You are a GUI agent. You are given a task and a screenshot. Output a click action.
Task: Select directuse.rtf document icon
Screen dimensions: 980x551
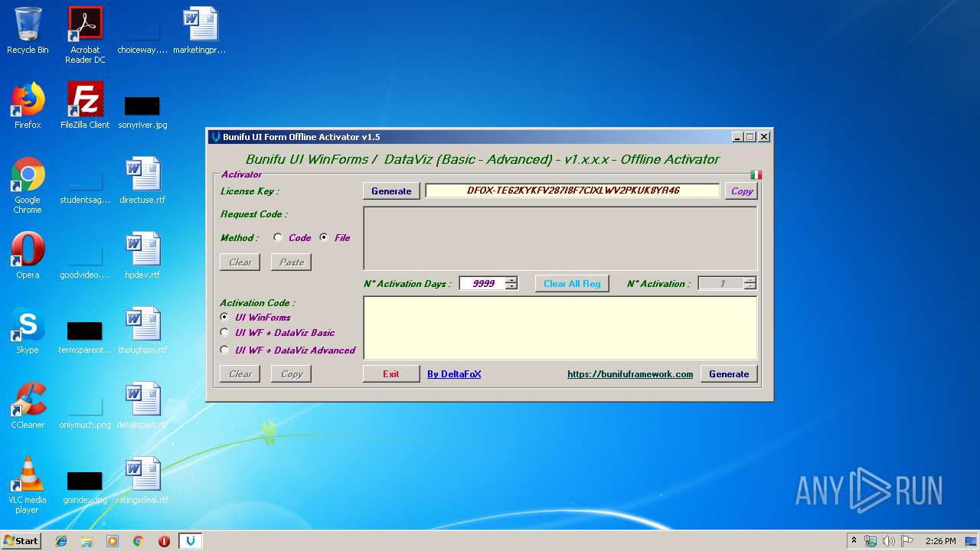(142, 181)
